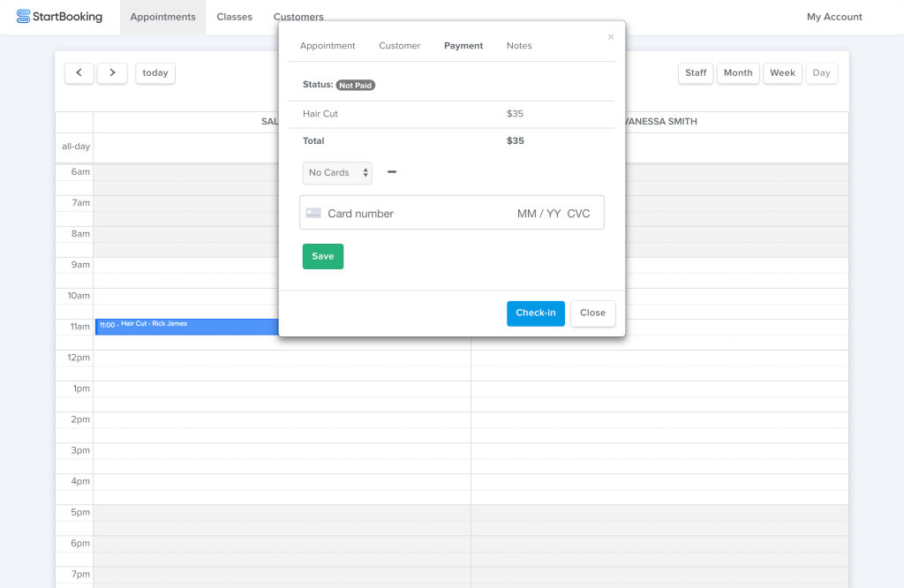Jump to today on the calendar
The image size is (904, 588).
pos(155,73)
